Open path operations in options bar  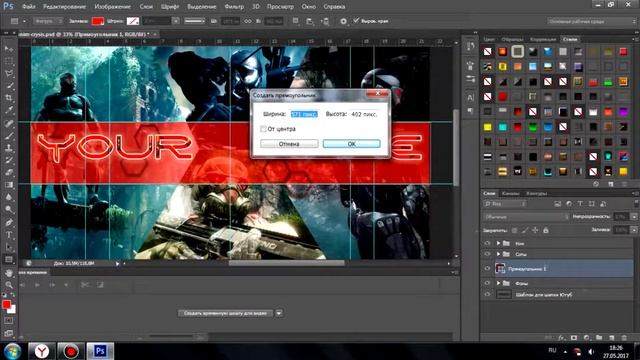click(x=296, y=21)
